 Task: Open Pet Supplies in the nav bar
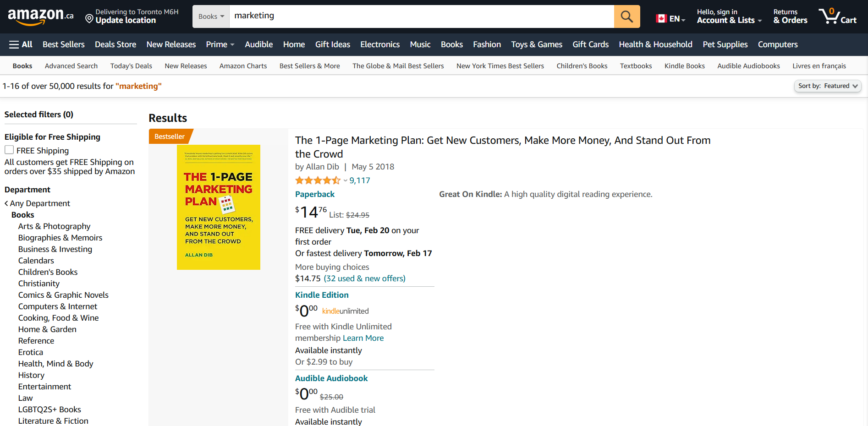(x=725, y=44)
